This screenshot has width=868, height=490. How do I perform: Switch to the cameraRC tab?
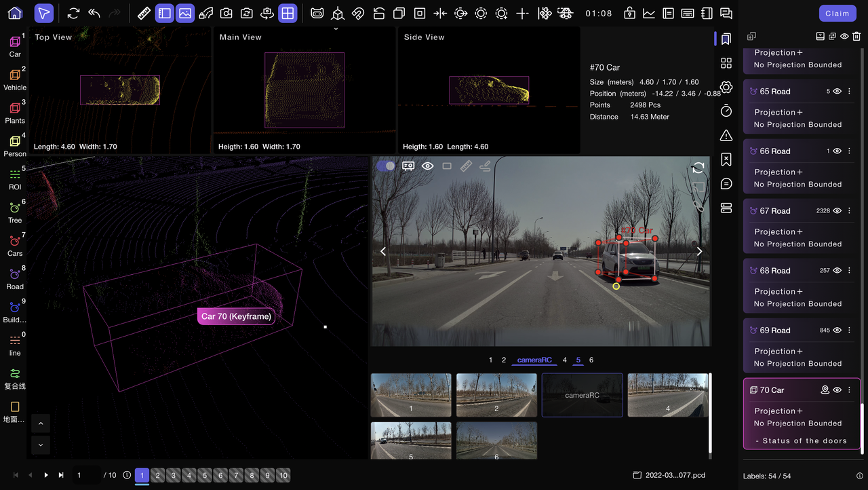coord(534,360)
